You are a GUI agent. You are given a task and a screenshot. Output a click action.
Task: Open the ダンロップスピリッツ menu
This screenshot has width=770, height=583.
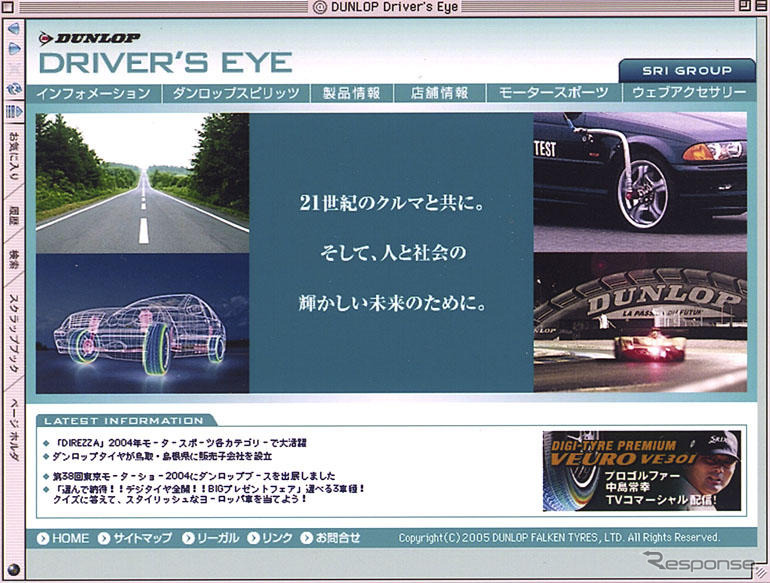(236, 93)
